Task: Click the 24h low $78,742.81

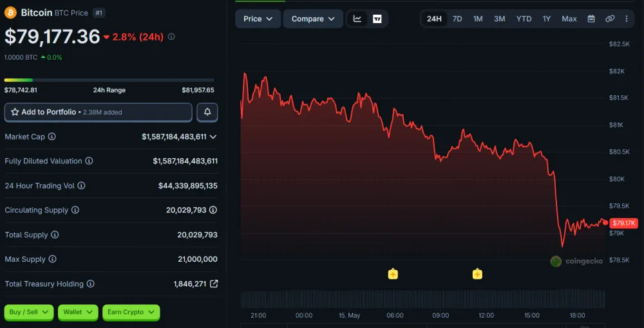Action: 21,90
